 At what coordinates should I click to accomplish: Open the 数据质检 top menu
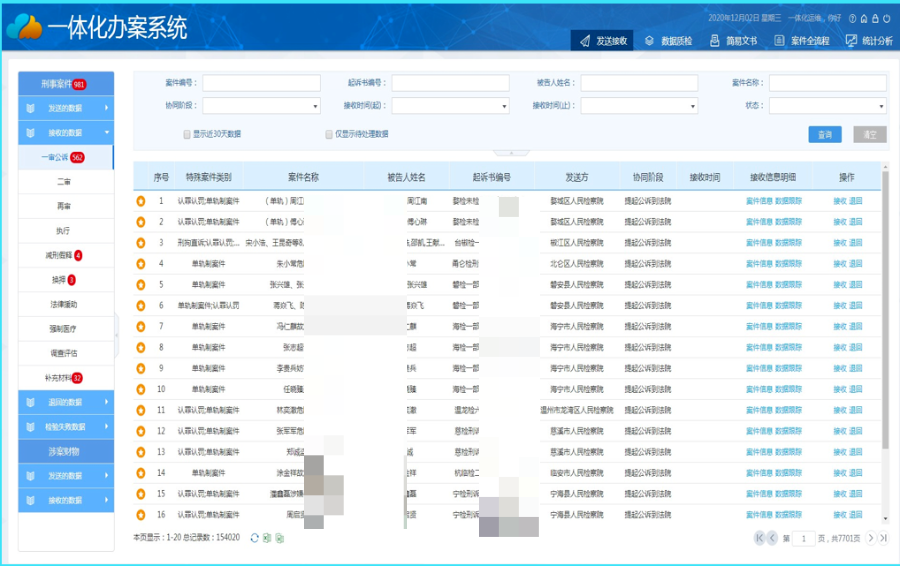669,41
